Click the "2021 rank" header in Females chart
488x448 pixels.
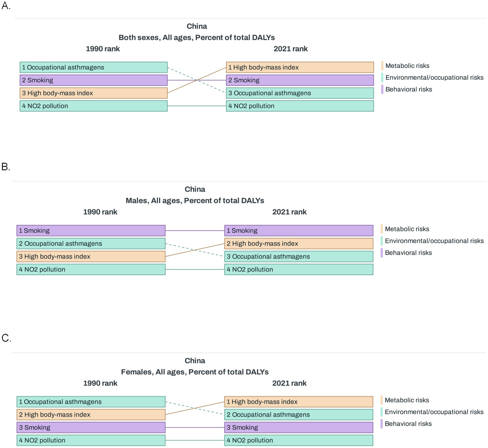pos(289,383)
